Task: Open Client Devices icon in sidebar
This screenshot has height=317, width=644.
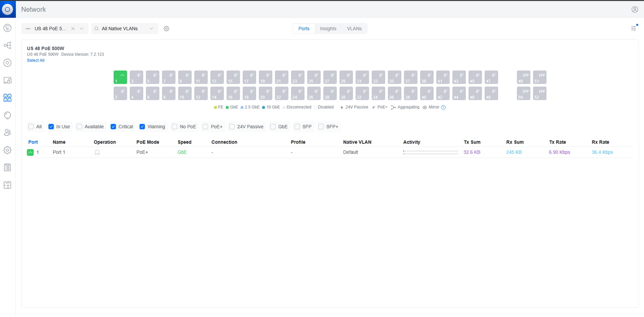Action: pos(7,80)
